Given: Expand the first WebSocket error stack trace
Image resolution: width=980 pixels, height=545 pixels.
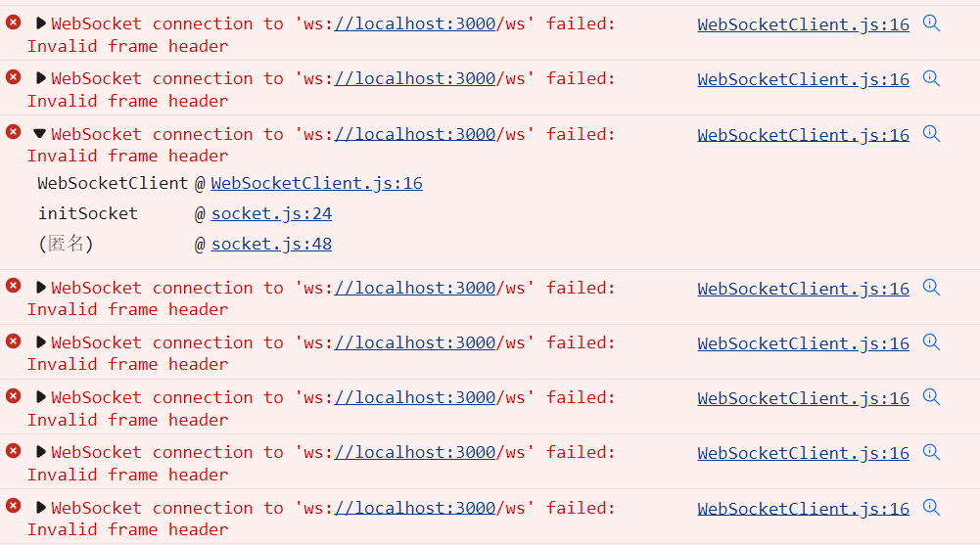Looking at the screenshot, I should pyautogui.click(x=41, y=23).
